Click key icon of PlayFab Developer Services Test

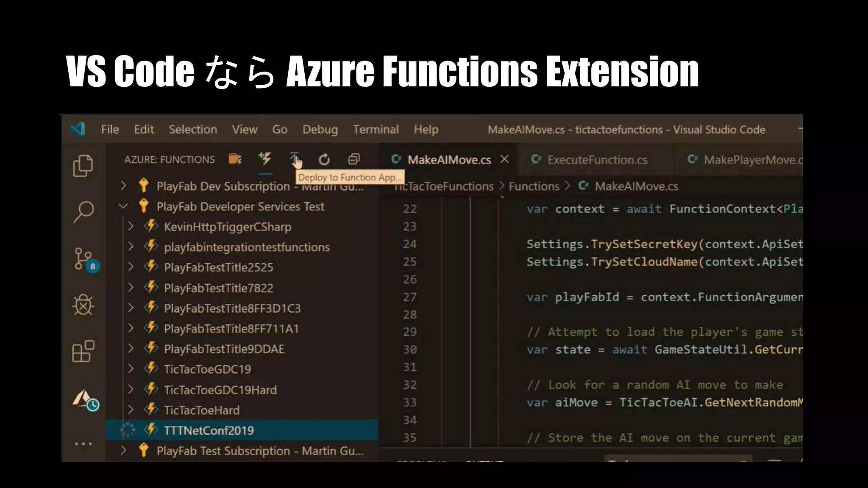144,206
